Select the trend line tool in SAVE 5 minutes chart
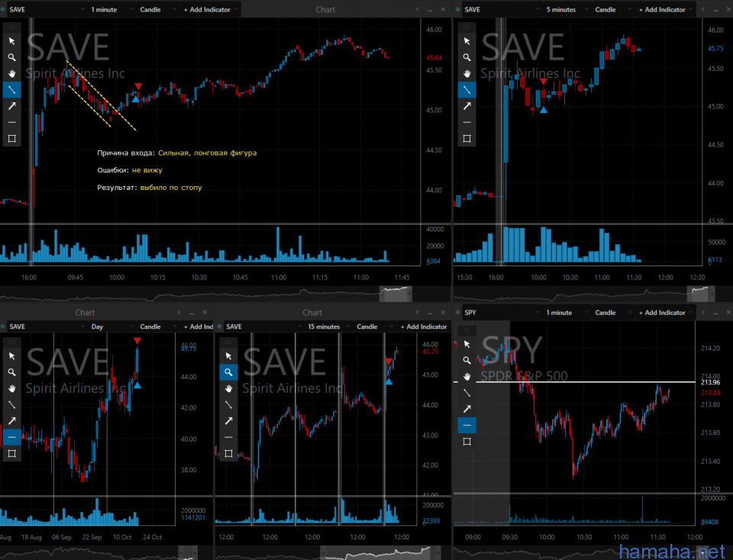This screenshot has height=560, width=733. click(x=467, y=90)
